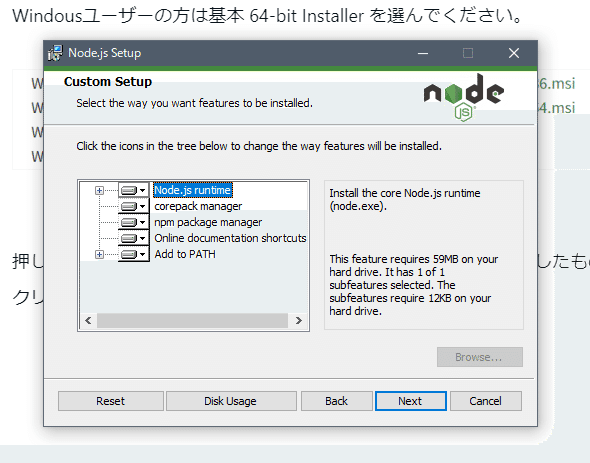Image resolution: width=590 pixels, height=463 pixels.
Task: Expand the Node.js runtime tree node
Action: point(99,190)
